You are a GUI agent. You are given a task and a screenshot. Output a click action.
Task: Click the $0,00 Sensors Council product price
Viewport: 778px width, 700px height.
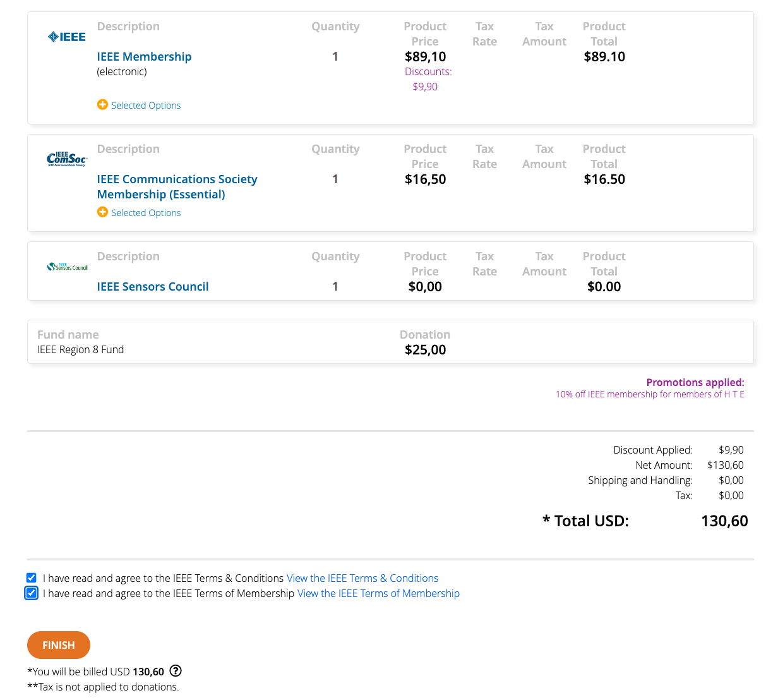pos(425,286)
